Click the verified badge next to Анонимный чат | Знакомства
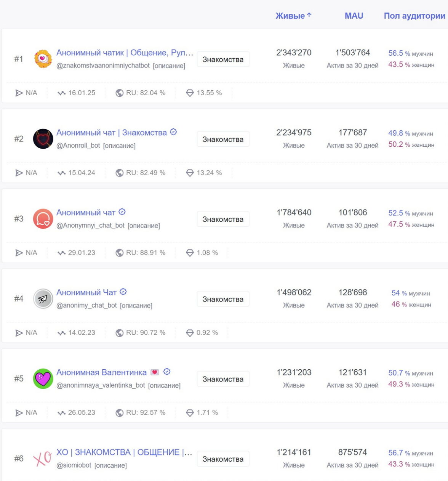The image size is (448, 481). pyautogui.click(x=173, y=132)
